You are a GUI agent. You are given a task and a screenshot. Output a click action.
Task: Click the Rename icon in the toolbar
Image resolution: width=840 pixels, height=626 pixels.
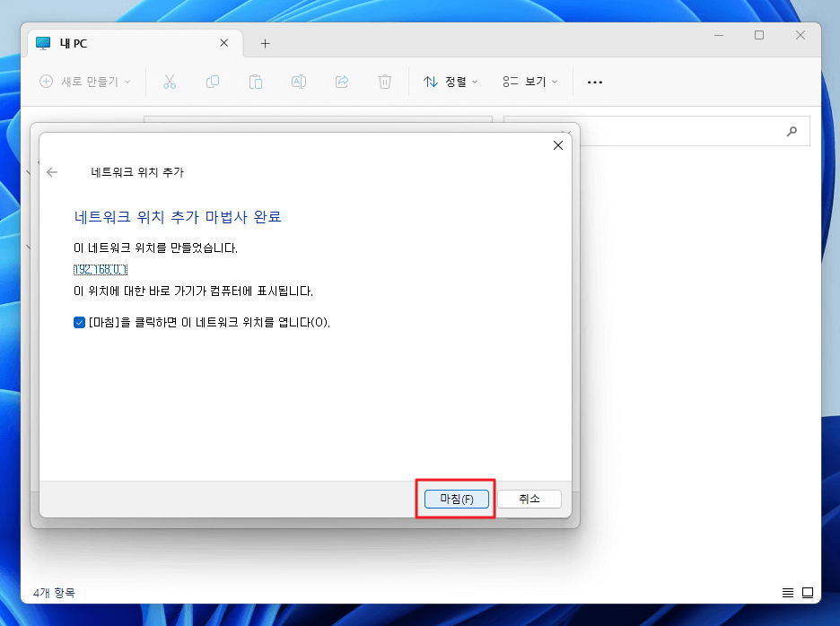click(x=299, y=82)
